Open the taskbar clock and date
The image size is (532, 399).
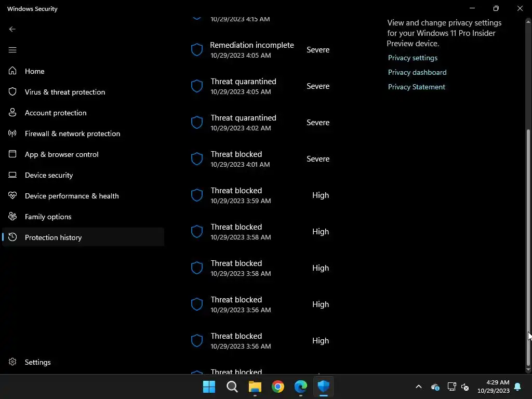pyautogui.click(x=494, y=387)
